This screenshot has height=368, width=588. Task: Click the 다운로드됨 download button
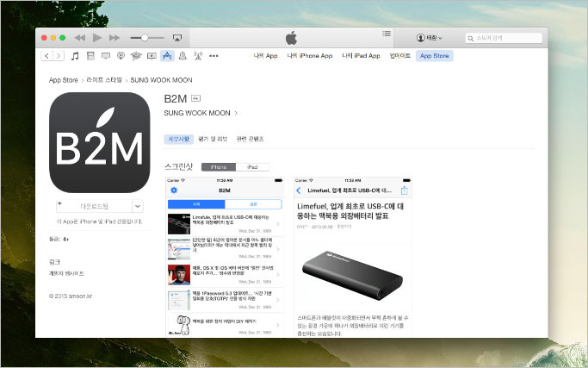click(x=94, y=206)
